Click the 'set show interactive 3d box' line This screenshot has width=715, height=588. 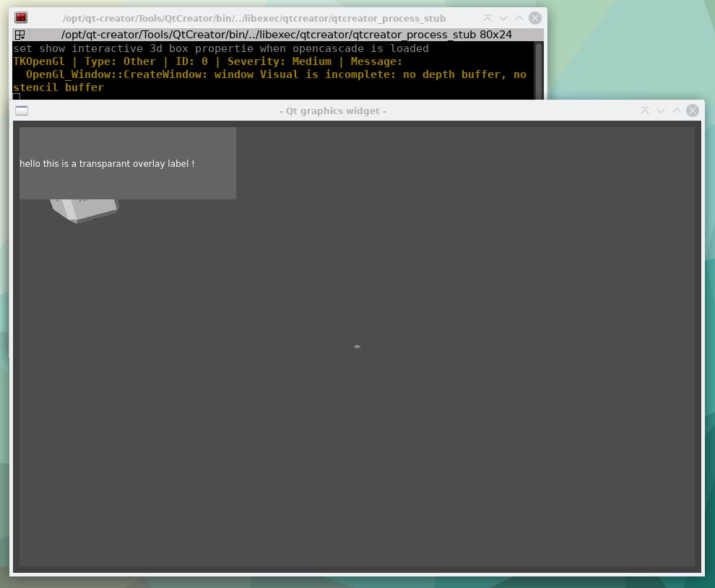221,48
